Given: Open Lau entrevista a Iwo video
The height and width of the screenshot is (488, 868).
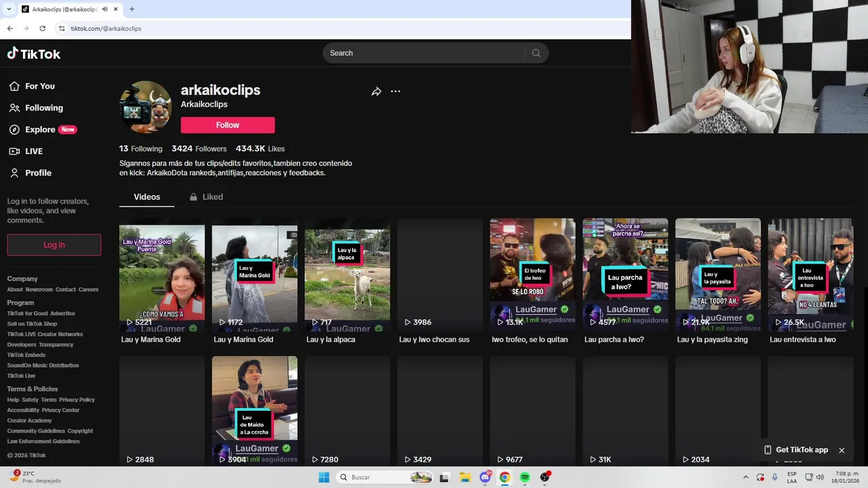Looking at the screenshot, I should (810, 274).
